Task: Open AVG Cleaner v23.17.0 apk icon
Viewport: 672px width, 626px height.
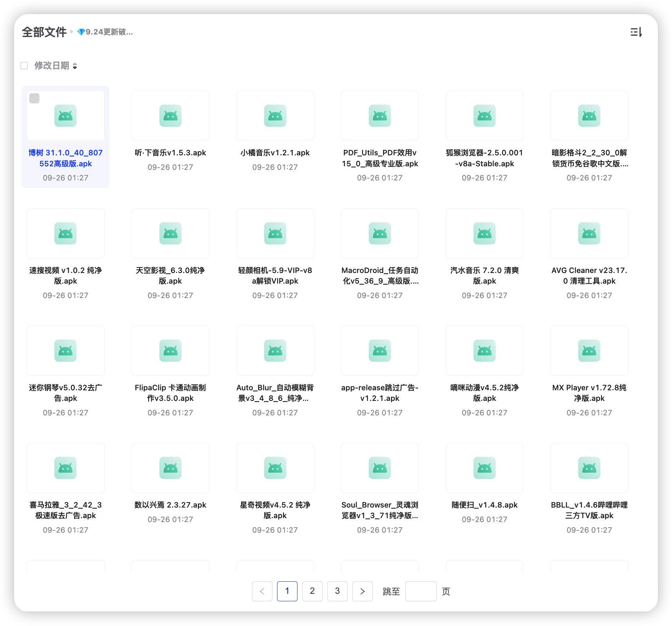Action: pyautogui.click(x=589, y=233)
